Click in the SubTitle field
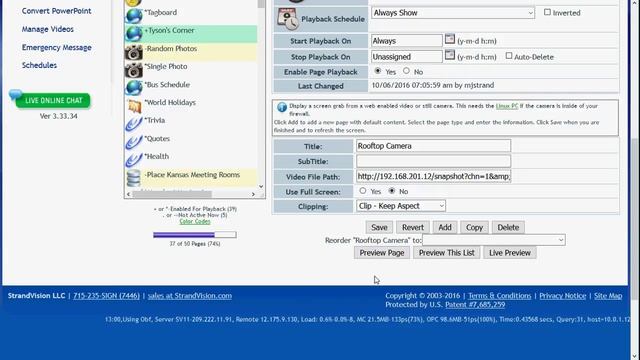Viewport: 640px width, 360px height. coord(433,161)
